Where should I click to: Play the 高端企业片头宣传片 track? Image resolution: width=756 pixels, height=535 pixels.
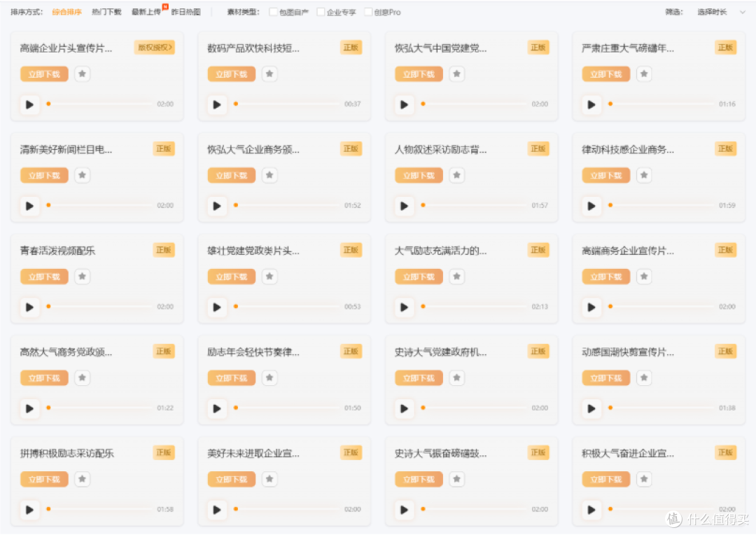point(29,104)
